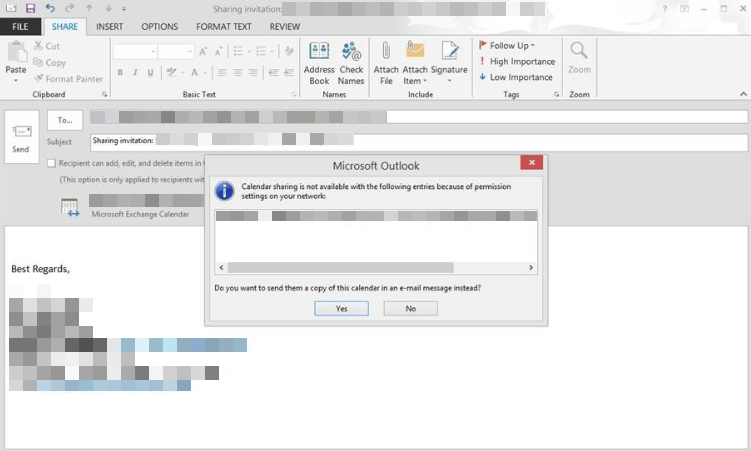Open the Font name combo box
The width and height of the screenshot is (751, 451).
(x=135, y=51)
